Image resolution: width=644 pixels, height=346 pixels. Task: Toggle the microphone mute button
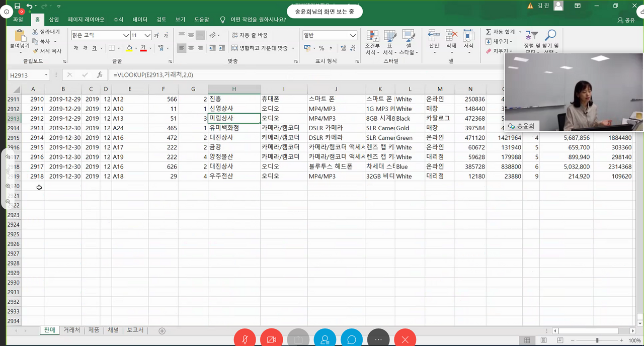pos(245,339)
